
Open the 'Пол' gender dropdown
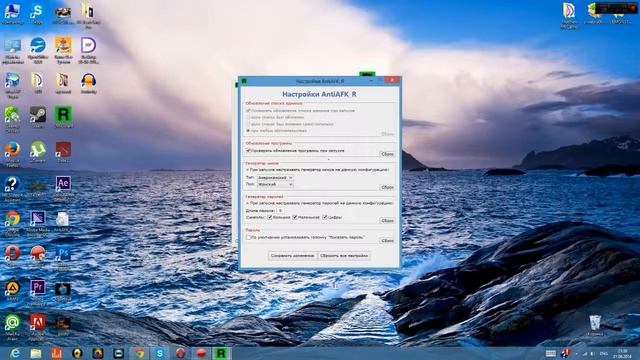(x=275, y=184)
